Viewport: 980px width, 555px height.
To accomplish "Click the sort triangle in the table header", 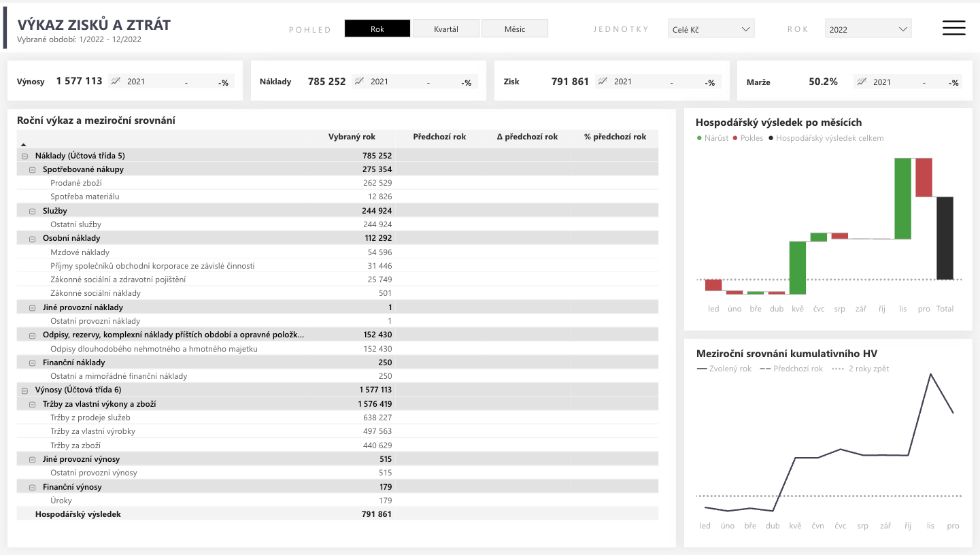I will pyautogui.click(x=22, y=144).
